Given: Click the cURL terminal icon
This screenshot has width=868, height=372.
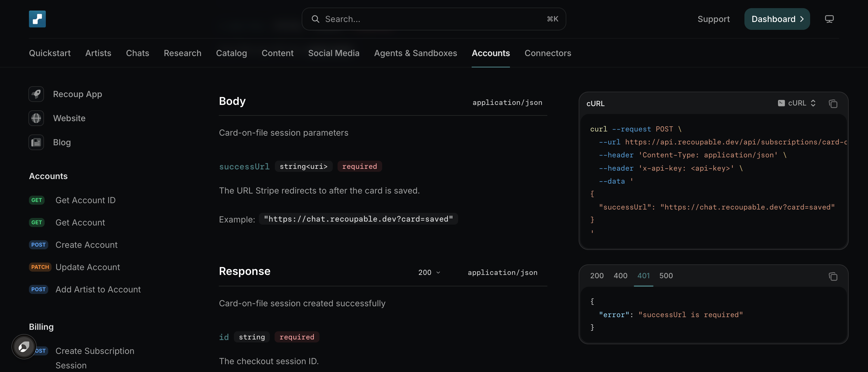Looking at the screenshot, I should pos(781,103).
